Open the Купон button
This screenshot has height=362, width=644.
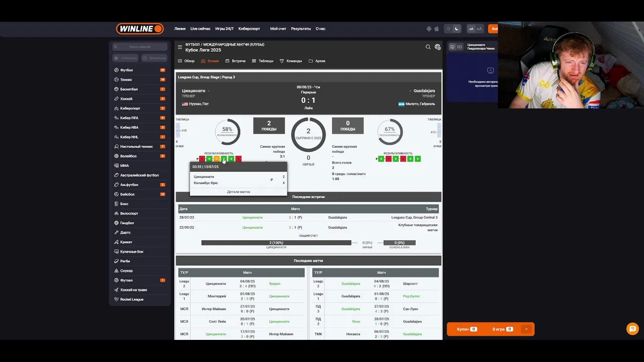pos(467,329)
